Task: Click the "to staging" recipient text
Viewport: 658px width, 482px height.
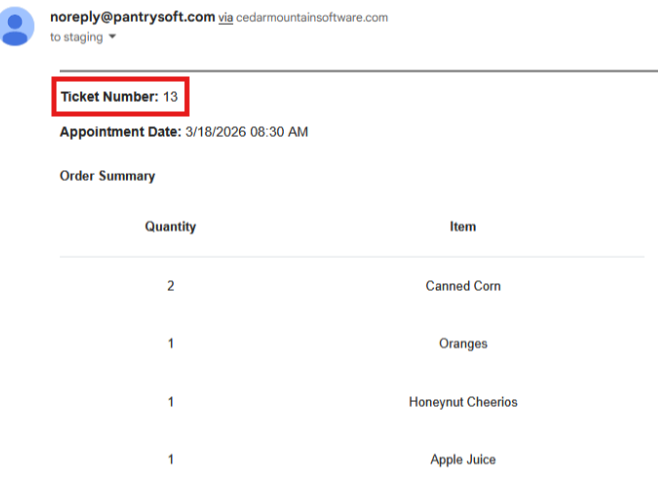Action: click(76, 37)
